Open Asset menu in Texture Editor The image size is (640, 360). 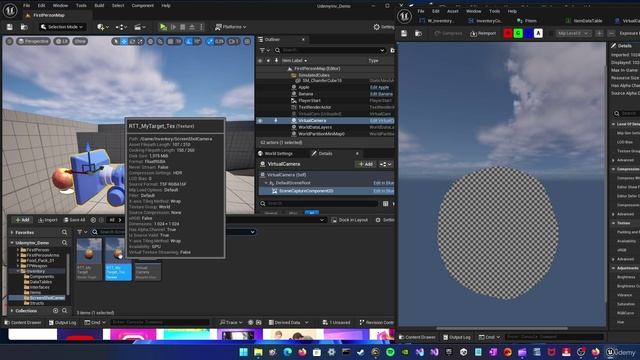tap(453, 11)
